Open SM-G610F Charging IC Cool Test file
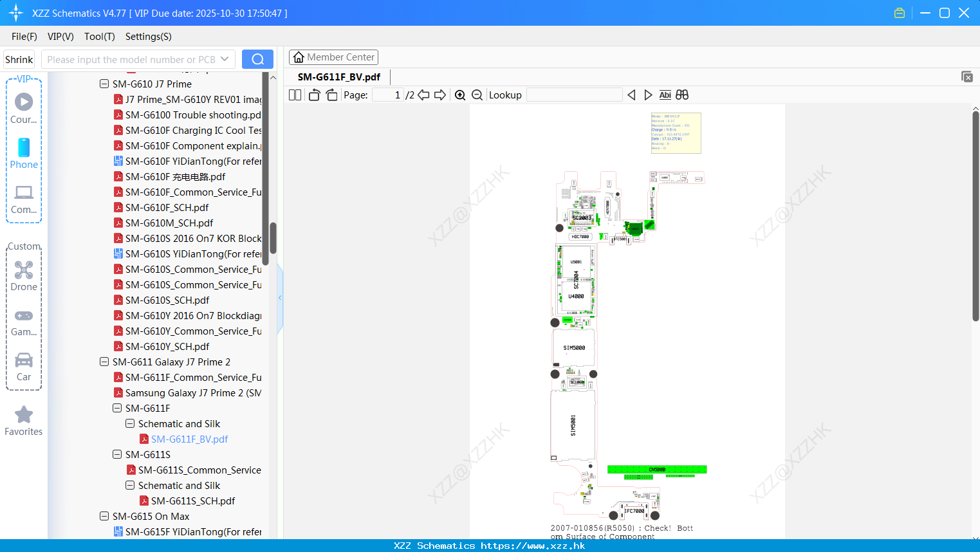The image size is (980, 552). [x=187, y=131]
